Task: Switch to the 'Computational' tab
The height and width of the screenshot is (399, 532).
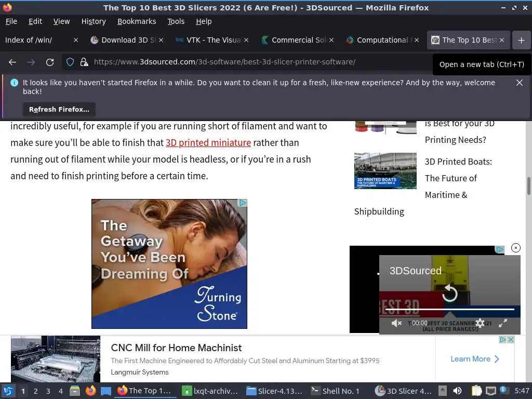Action: [379, 40]
